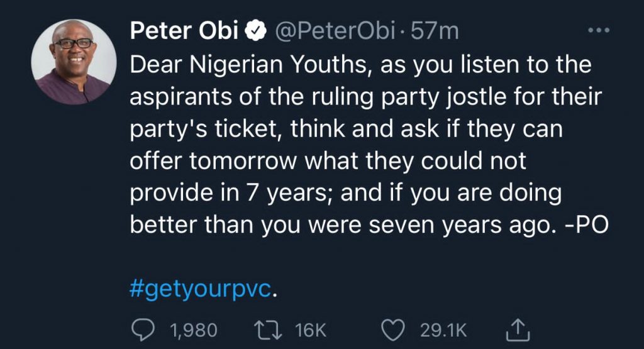Retweet using the retweet arrows icon

(268, 330)
